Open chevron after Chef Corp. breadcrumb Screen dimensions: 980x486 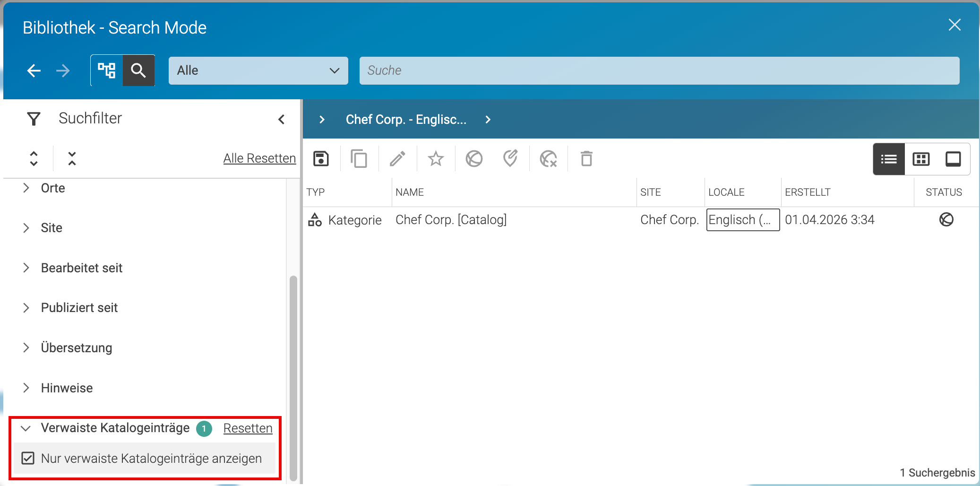(488, 120)
